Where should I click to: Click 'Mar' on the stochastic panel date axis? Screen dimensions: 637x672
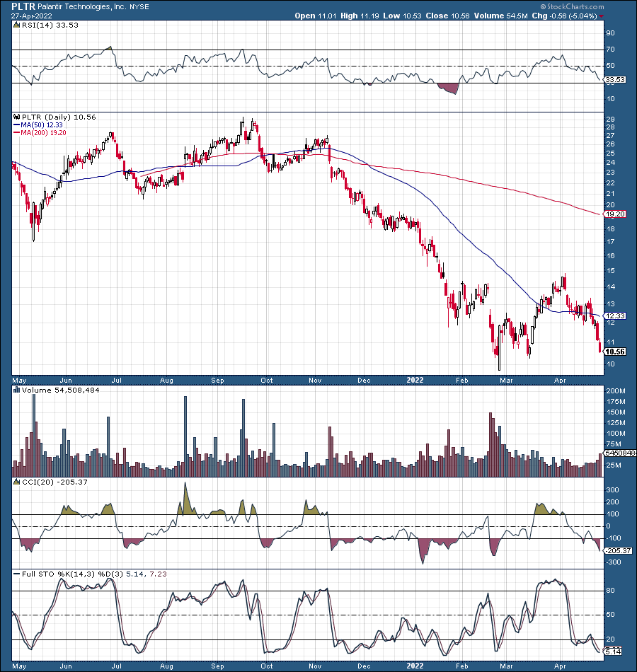tap(506, 666)
